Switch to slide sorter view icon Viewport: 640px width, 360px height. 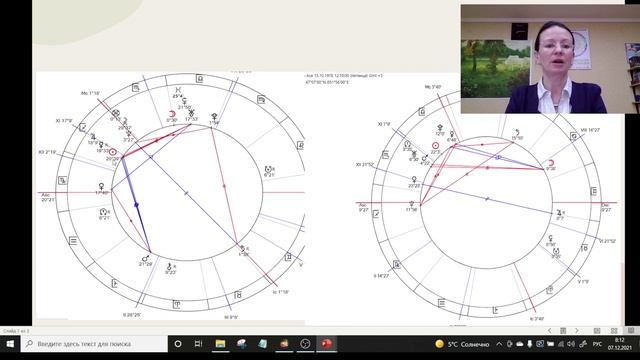point(614,330)
